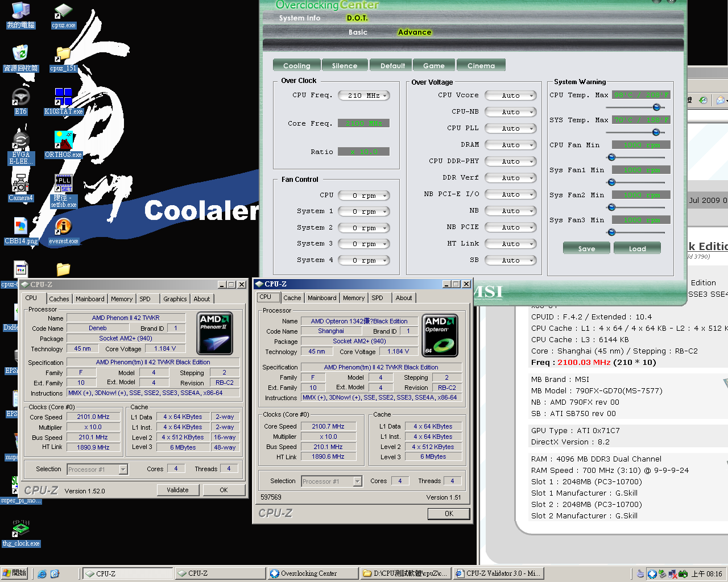Launch the ET6 desktop shortcut

21,101
